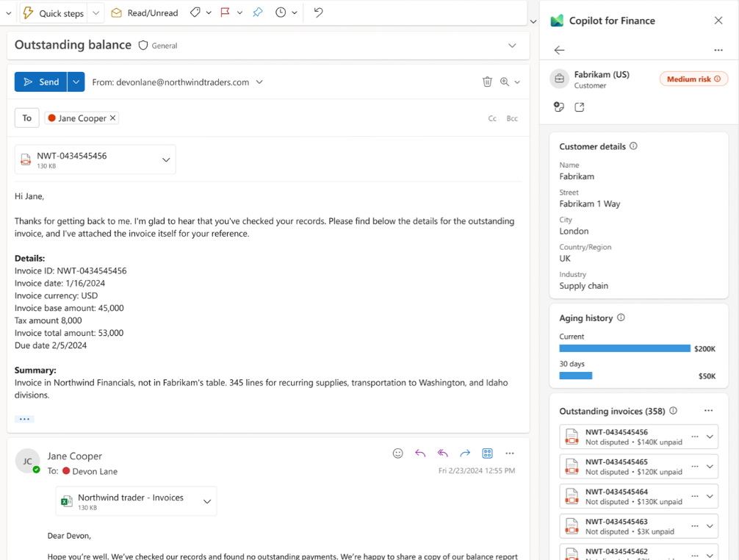Open more options for invoice NWT-0434545465
This screenshot has height=560, width=739.
(695, 466)
